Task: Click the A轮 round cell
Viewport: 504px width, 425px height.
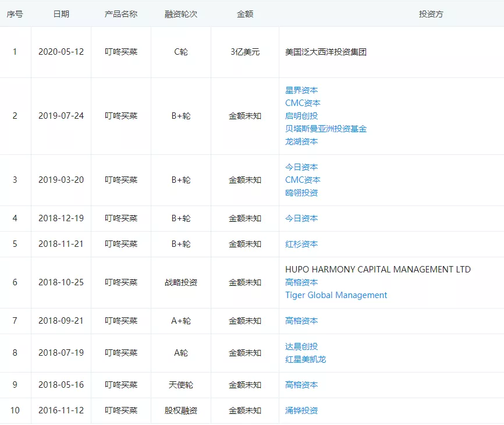Action: [180, 353]
